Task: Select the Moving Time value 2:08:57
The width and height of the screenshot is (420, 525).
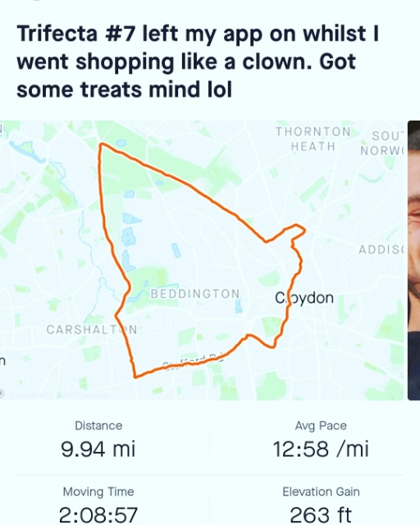Action: pos(98,515)
